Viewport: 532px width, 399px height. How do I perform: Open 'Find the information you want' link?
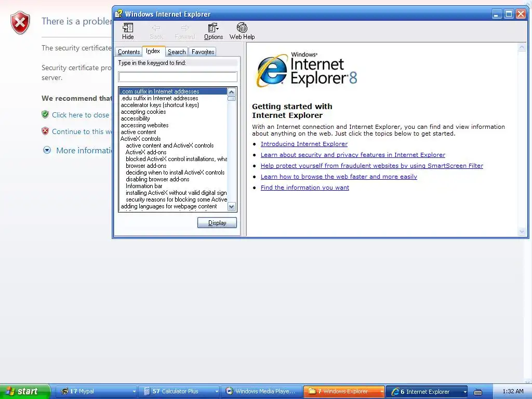tap(304, 187)
